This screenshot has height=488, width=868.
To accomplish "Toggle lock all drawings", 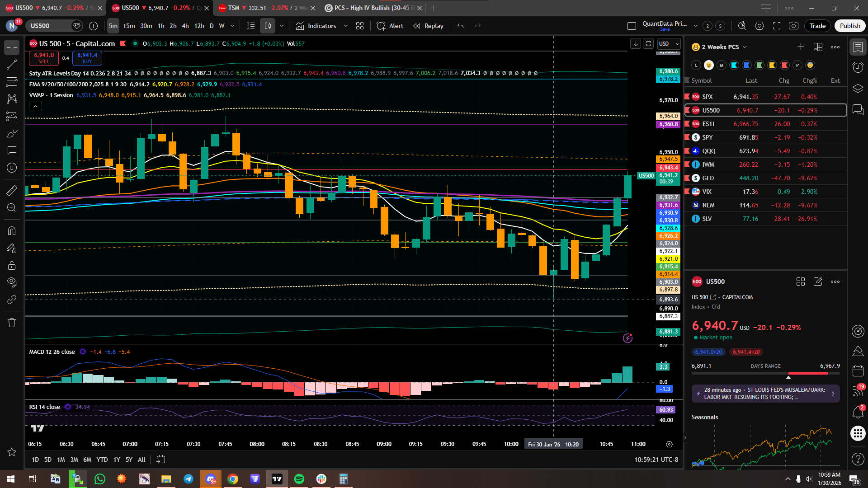I will 12,265.
